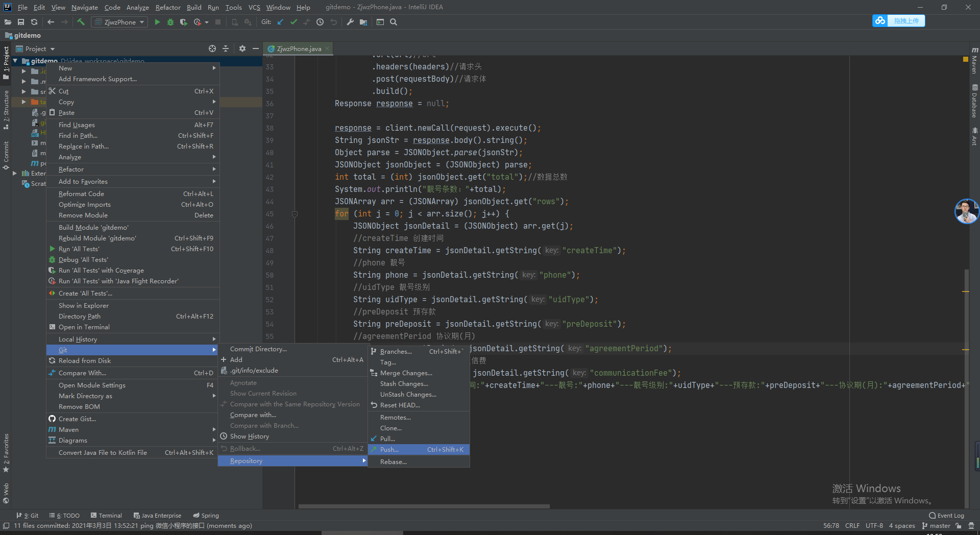Open the VCS menu in menu bar
980x535 pixels.
click(254, 7)
